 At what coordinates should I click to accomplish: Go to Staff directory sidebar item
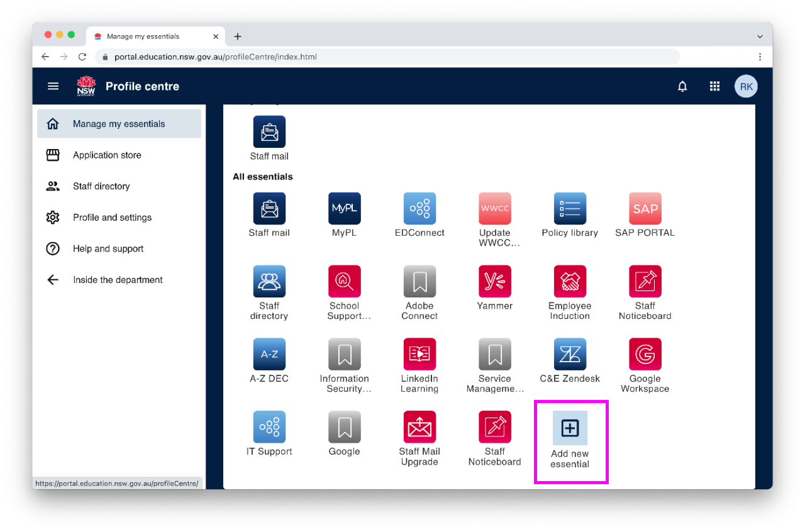[x=119, y=186]
